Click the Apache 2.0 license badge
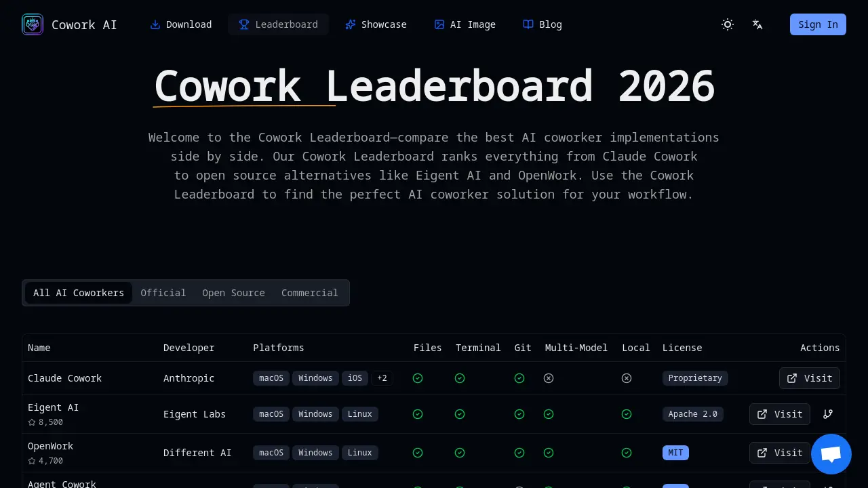868x488 pixels. point(692,414)
